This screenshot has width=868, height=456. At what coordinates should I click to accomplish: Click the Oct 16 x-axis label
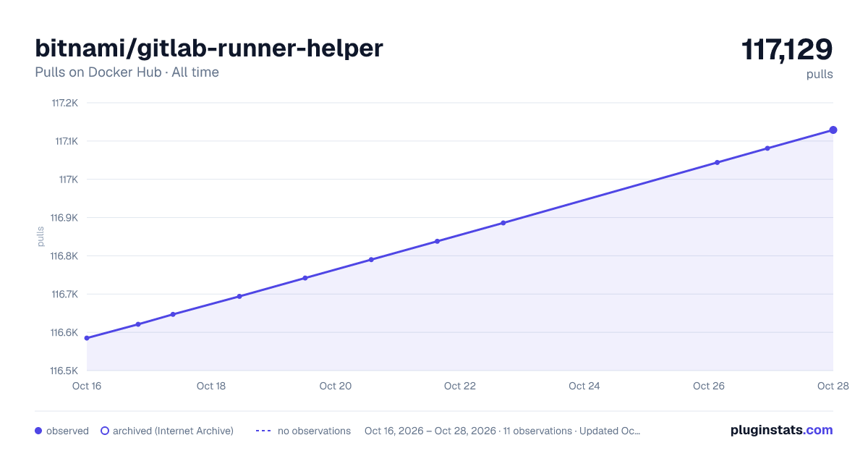(87, 386)
